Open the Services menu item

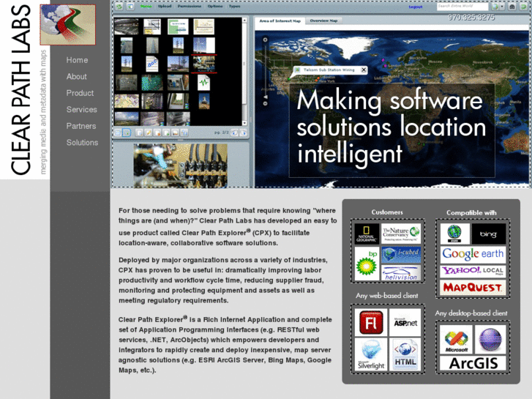coord(81,110)
